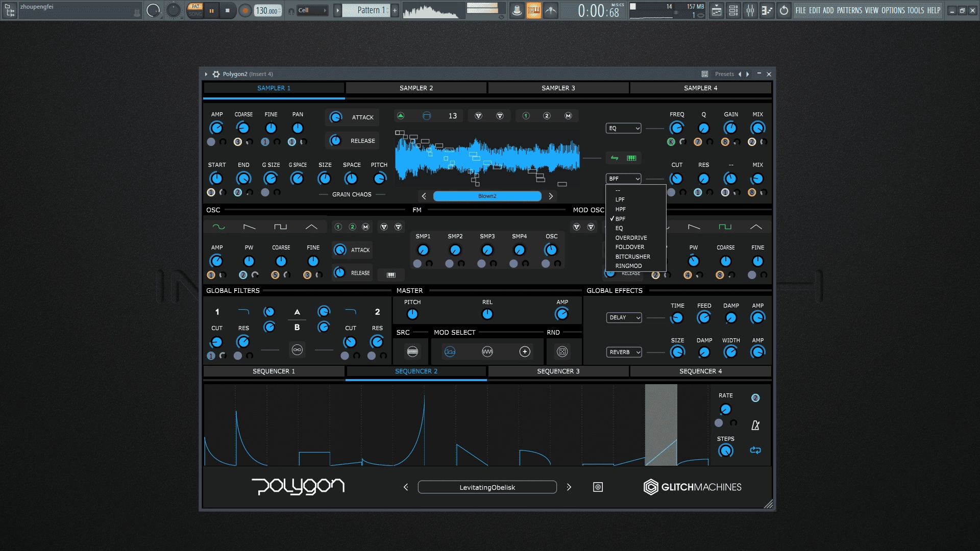Adjust the MASTER PITCH knob
Image resolution: width=980 pixels, height=551 pixels.
pyautogui.click(x=412, y=314)
